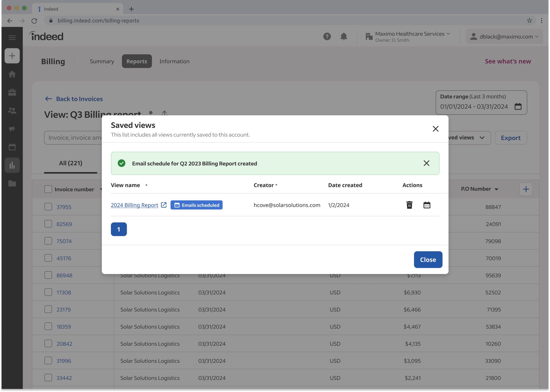Check the box for invoice 45176
This screenshot has width=550, height=392.
48,258
